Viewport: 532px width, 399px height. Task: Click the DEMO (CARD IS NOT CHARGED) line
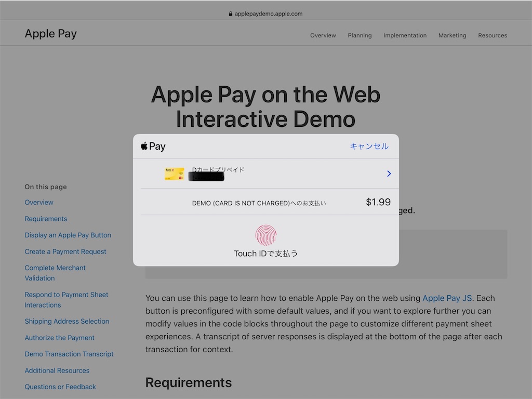point(259,203)
